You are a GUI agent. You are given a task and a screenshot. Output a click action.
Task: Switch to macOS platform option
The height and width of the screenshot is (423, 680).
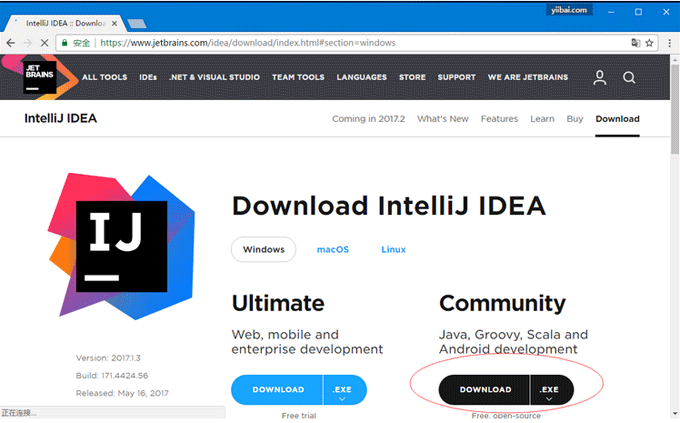pyautogui.click(x=332, y=249)
